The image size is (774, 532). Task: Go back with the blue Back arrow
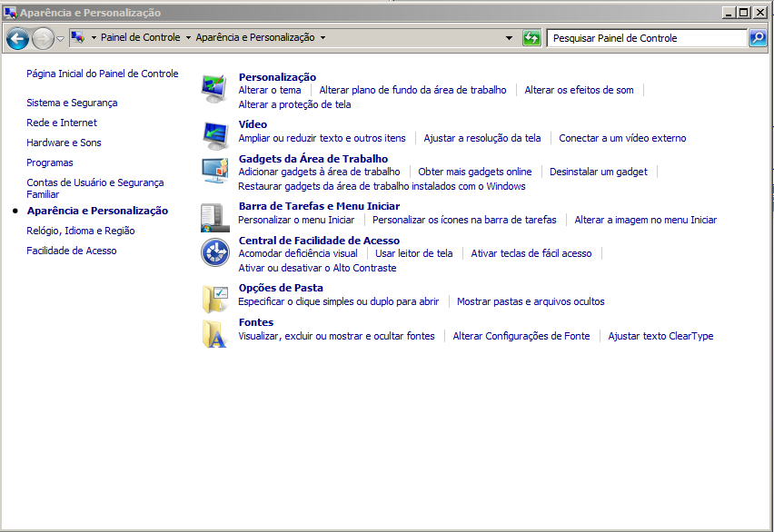(x=18, y=38)
